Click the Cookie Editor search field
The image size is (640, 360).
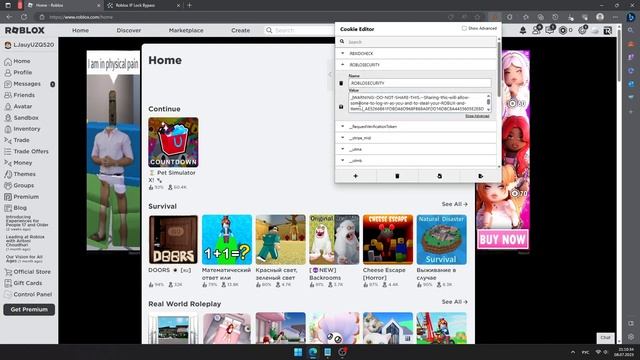pos(416,42)
